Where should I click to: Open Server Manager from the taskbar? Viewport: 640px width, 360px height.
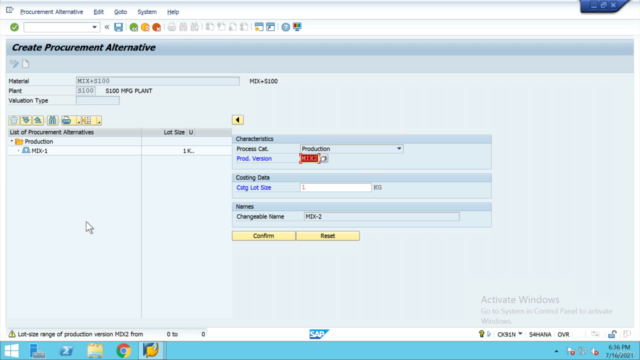[38, 351]
